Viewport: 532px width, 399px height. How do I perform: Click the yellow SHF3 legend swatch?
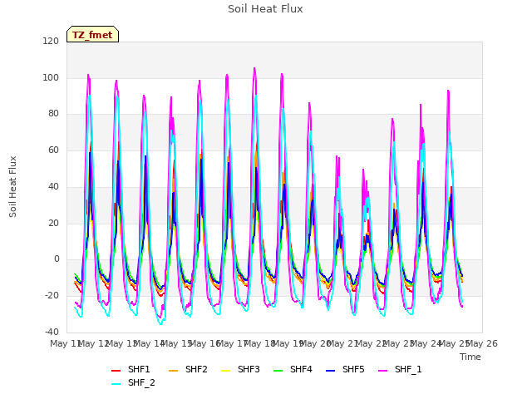pyautogui.click(x=225, y=371)
